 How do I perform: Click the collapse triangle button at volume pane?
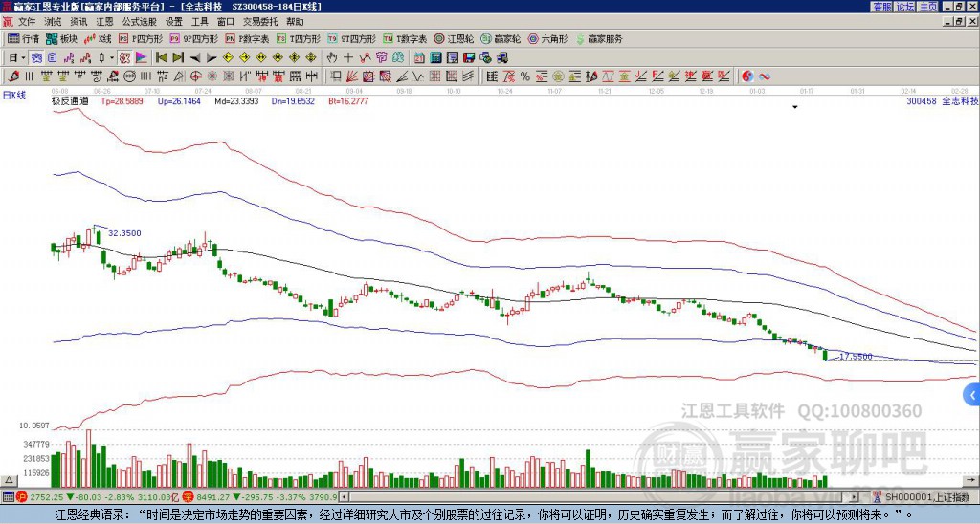click(x=9, y=480)
